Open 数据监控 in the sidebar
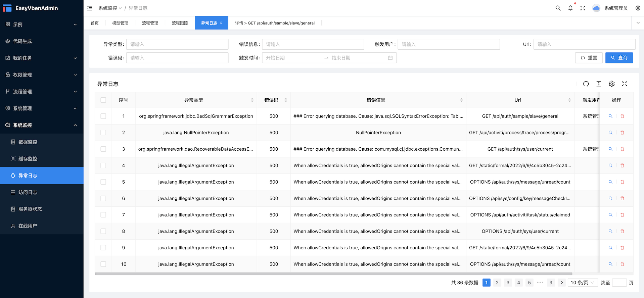Viewport: 644px width, 298px height. [42, 142]
